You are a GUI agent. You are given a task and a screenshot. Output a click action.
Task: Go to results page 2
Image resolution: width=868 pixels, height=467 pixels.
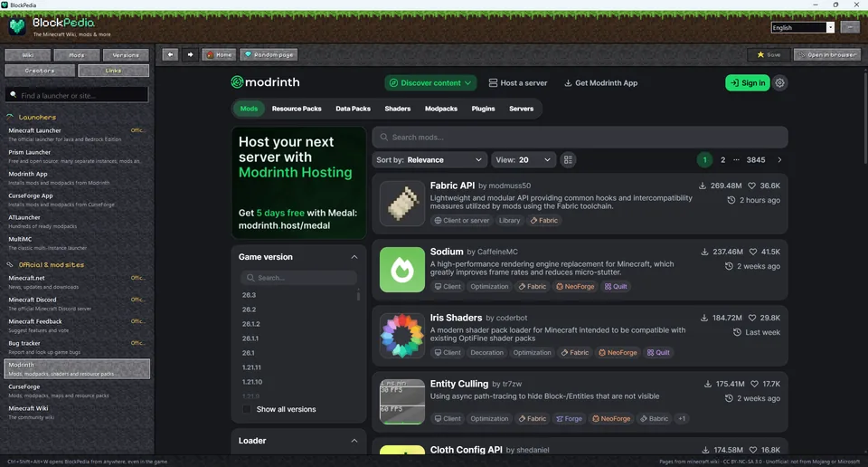pyautogui.click(x=722, y=159)
